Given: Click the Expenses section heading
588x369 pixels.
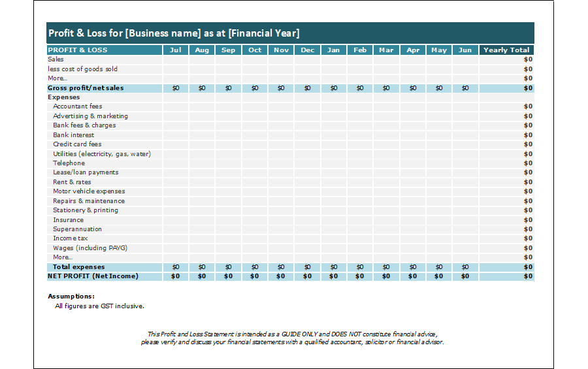Looking at the screenshot, I should [64, 97].
